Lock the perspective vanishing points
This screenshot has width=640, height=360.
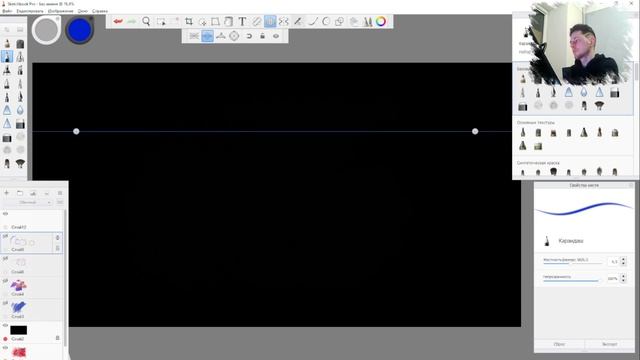(262, 36)
